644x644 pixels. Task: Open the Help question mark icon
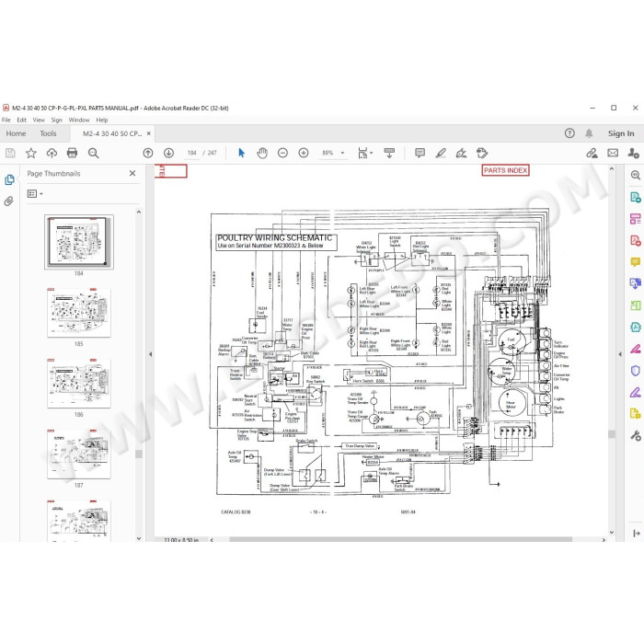click(x=569, y=133)
